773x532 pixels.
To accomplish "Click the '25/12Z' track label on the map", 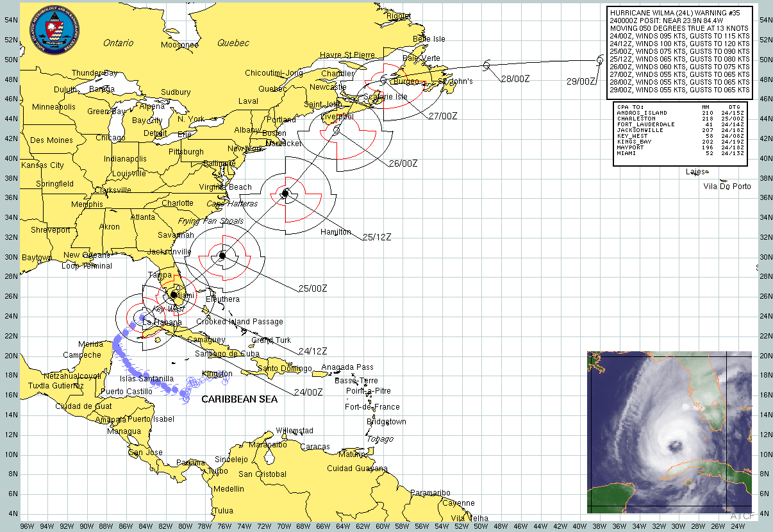I will click(377, 237).
